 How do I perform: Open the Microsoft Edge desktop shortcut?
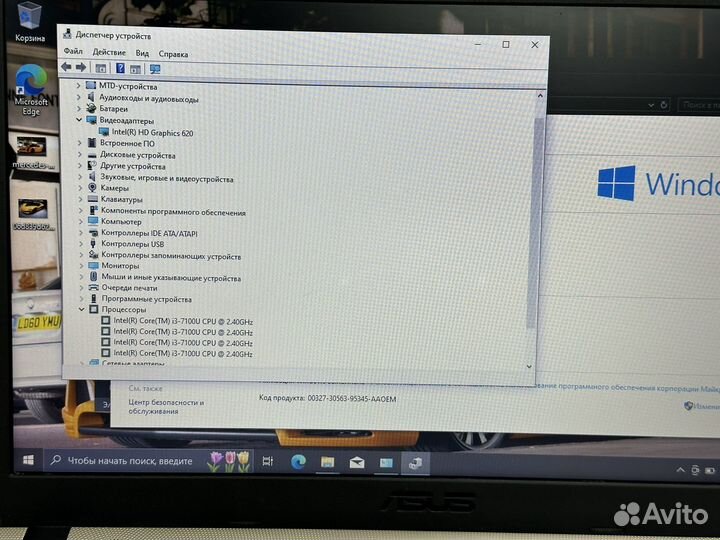pos(31,91)
